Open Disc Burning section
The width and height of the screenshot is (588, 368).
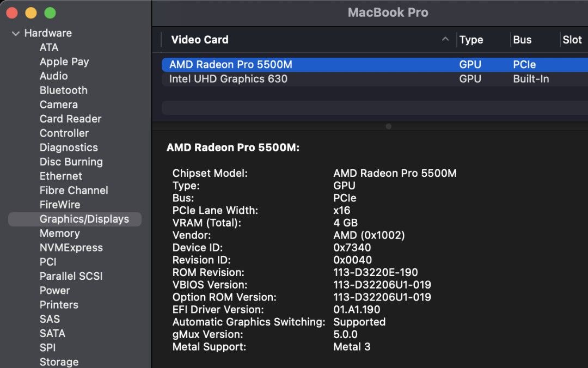(x=71, y=162)
